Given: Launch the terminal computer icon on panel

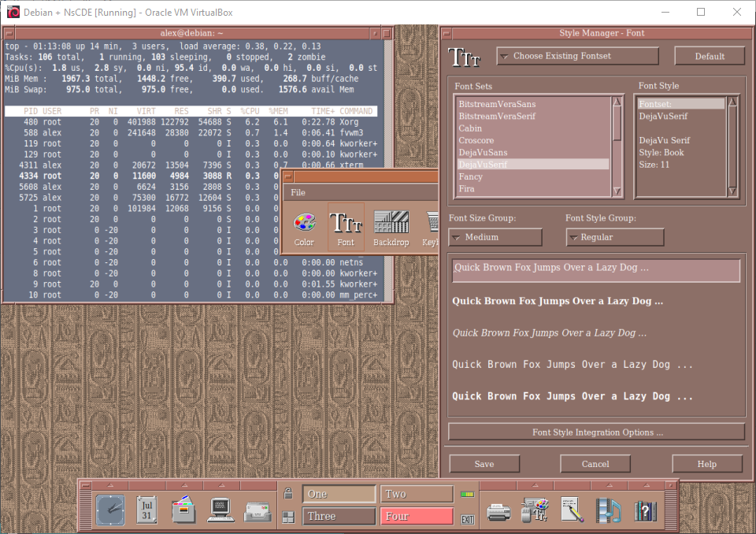Looking at the screenshot, I should pyautogui.click(x=220, y=510).
